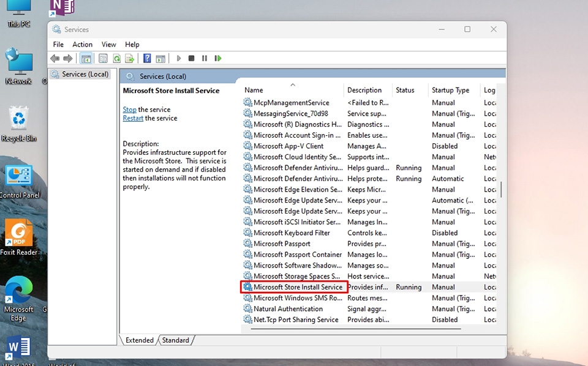Image resolution: width=588 pixels, height=366 pixels.
Task: Select the Microsoft Account Sign-in service
Action: coord(297,135)
